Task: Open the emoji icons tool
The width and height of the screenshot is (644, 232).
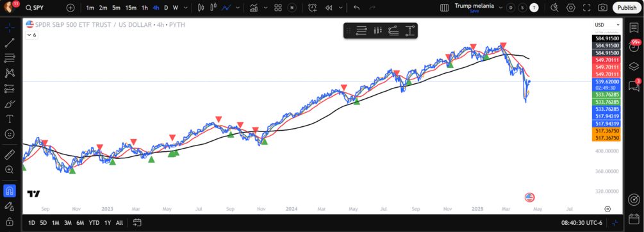Action: [x=10, y=135]
